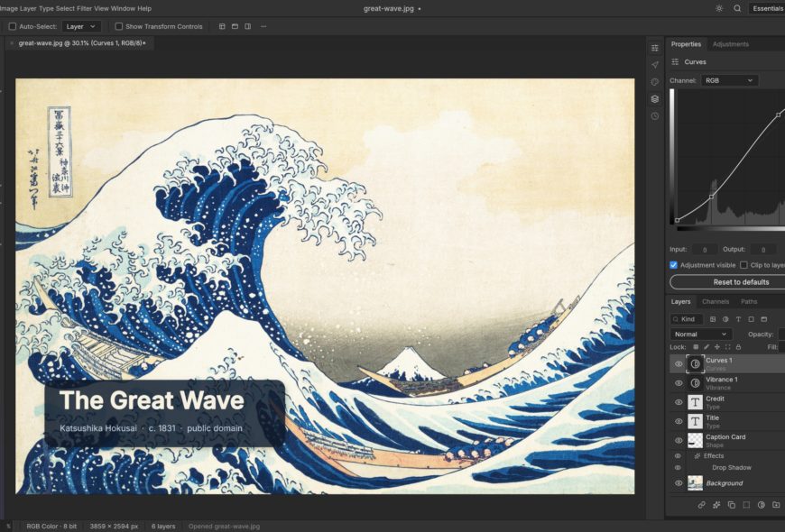Click the brightness icon in the title bar

(719, 8)
